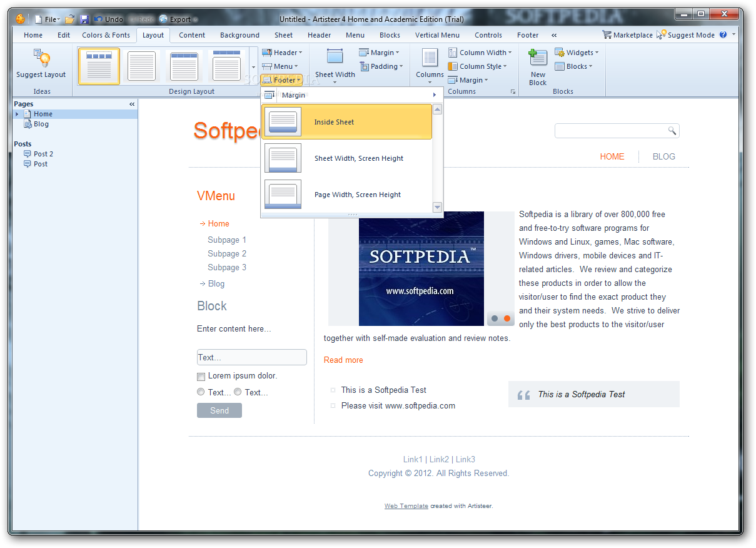Select the orange slideshow dot

(x=507, y=318)
